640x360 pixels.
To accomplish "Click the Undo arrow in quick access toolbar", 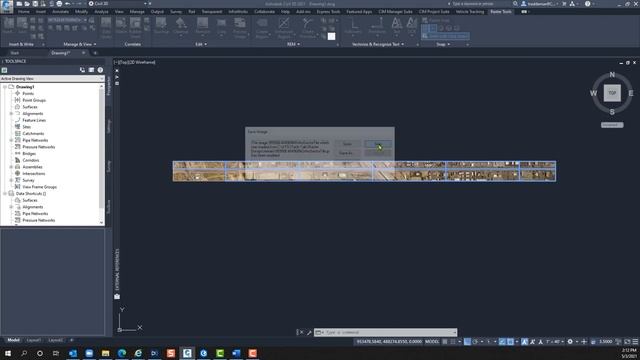I will click(68, 4).
